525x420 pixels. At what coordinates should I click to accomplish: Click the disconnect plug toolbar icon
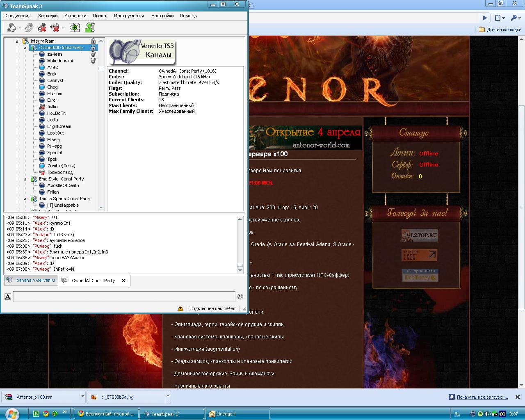coord(29,27)
